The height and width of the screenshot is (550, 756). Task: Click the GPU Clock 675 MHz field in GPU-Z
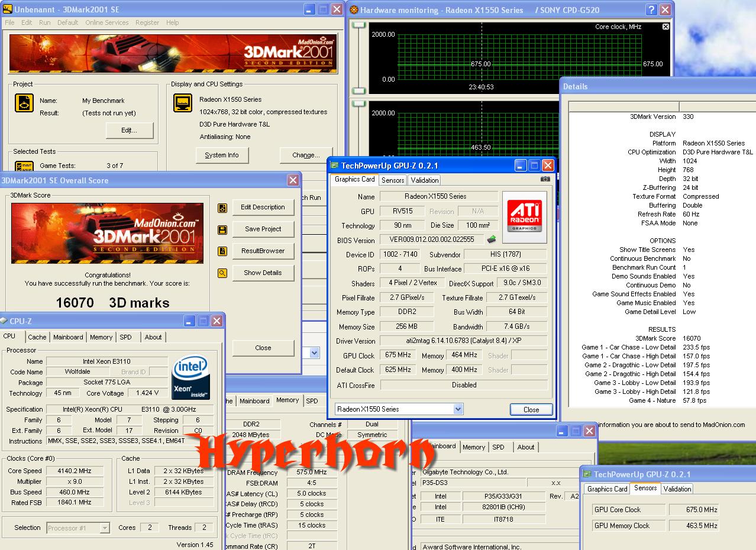coord(398,355)
